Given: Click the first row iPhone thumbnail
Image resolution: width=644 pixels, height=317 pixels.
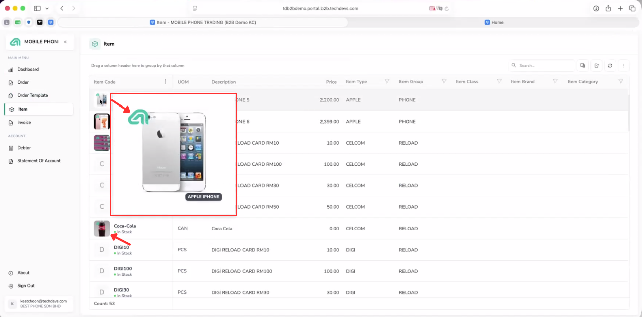Looking at the screenshot, I should coord(102,100).
